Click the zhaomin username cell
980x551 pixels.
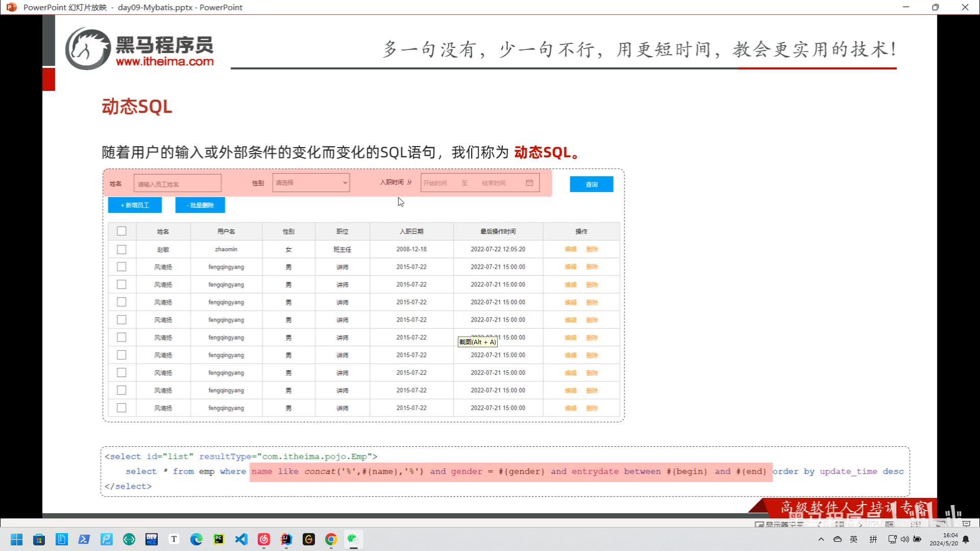(226, 250)
